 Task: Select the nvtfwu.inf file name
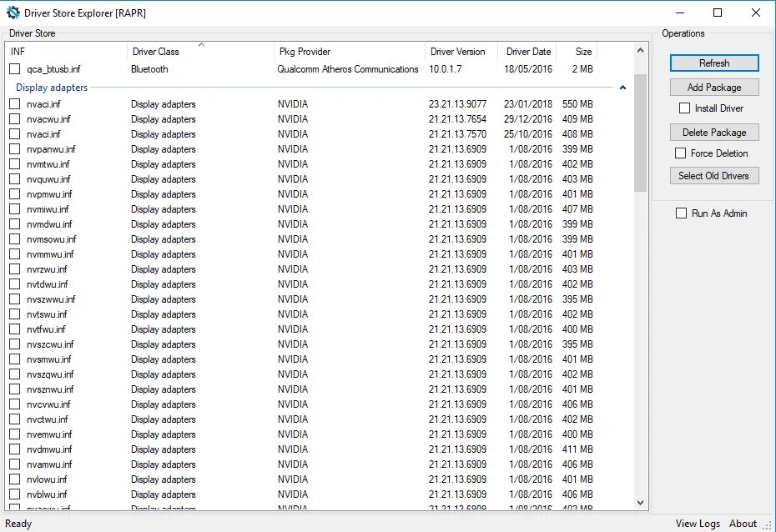46,329
